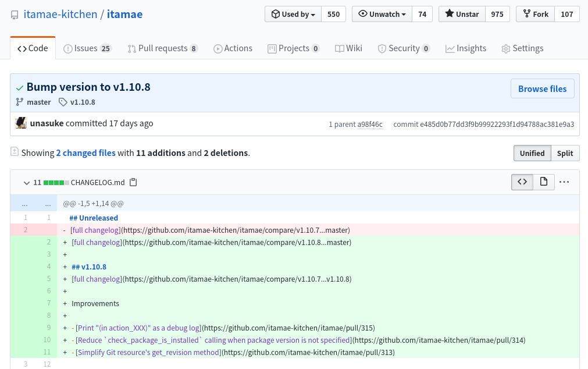Open the v1.10.8 tag link
The width and height of the screenshot is (588, 369).
pyautogui.click(x=83, y=102)
